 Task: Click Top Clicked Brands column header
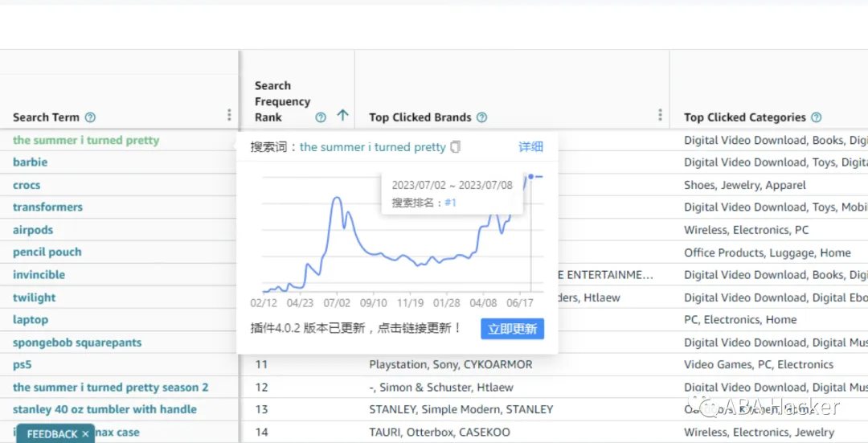[x=420, y=117]
